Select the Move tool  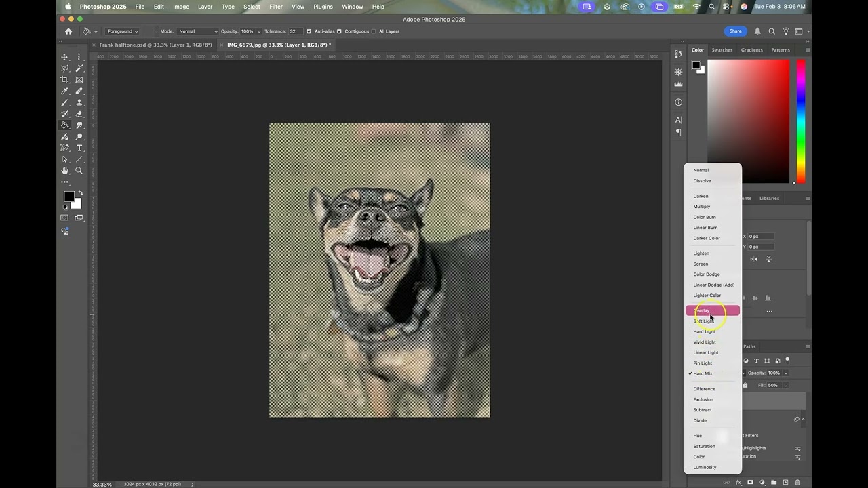65,57
